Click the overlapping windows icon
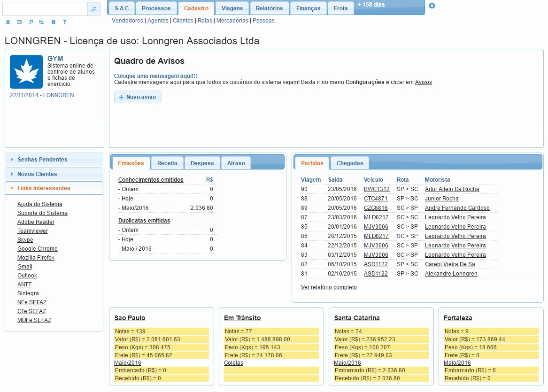This screenshot has height=392, width=548. coord(31,22)
